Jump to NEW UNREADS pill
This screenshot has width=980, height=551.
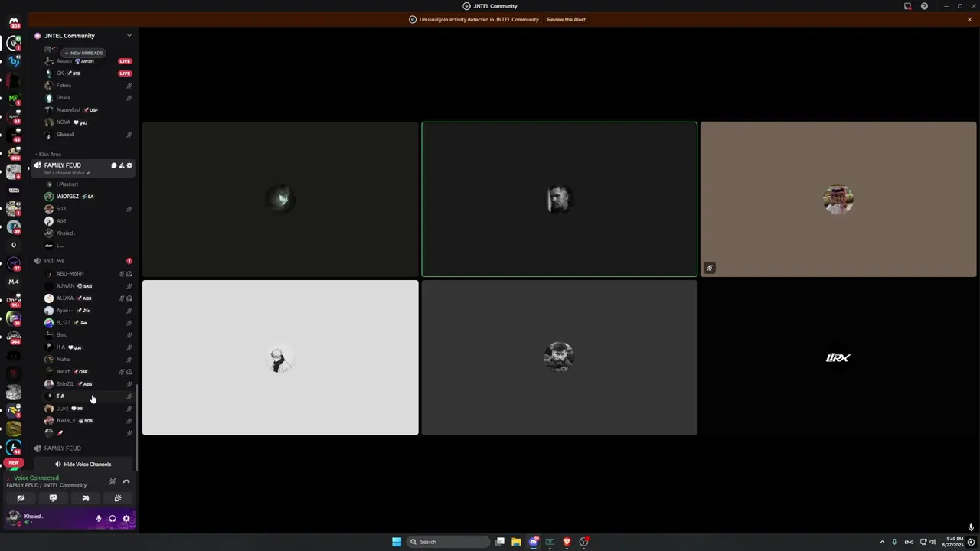(83, 53)
